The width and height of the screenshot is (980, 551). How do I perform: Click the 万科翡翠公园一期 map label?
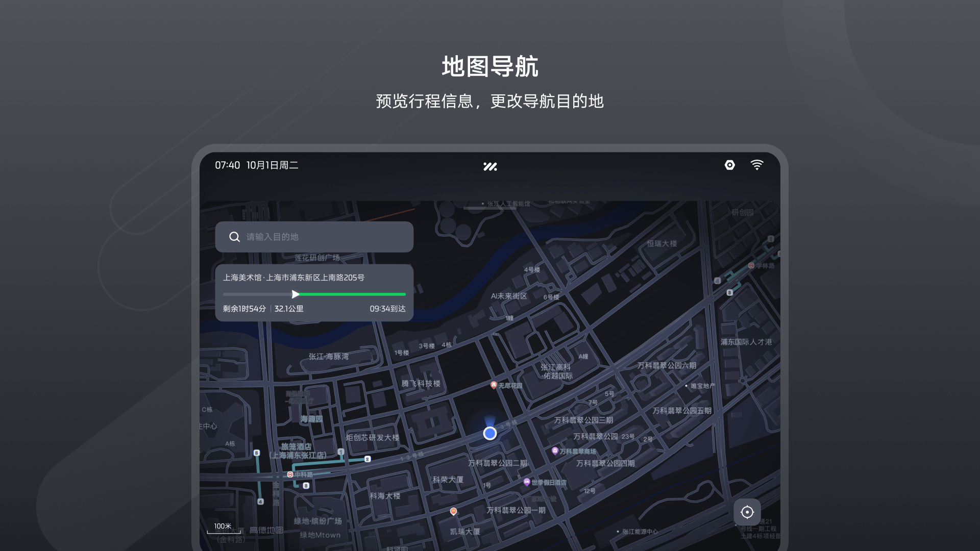(x=516, y=510)
